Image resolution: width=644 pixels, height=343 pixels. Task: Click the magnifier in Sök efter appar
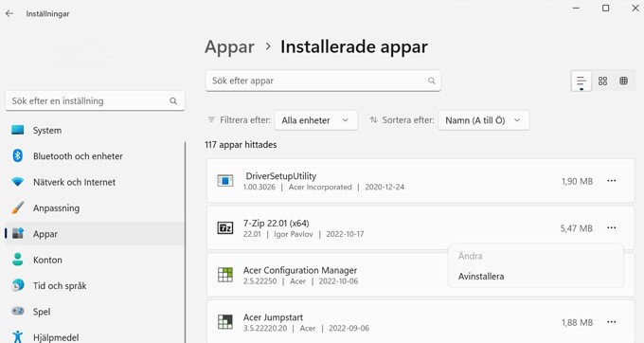coord(431,81)
